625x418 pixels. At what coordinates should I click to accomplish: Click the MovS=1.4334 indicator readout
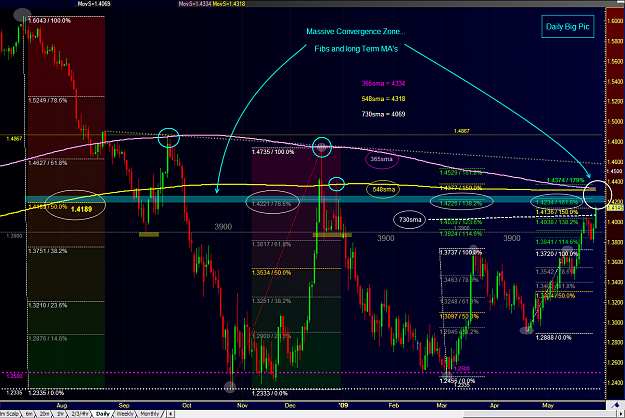point(195,4)
